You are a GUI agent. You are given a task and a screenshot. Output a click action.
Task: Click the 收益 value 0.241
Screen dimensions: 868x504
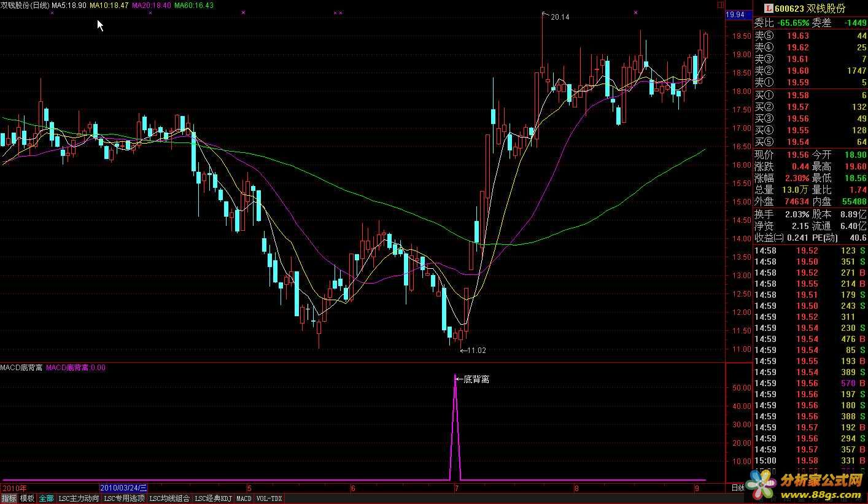pos(798,238)
